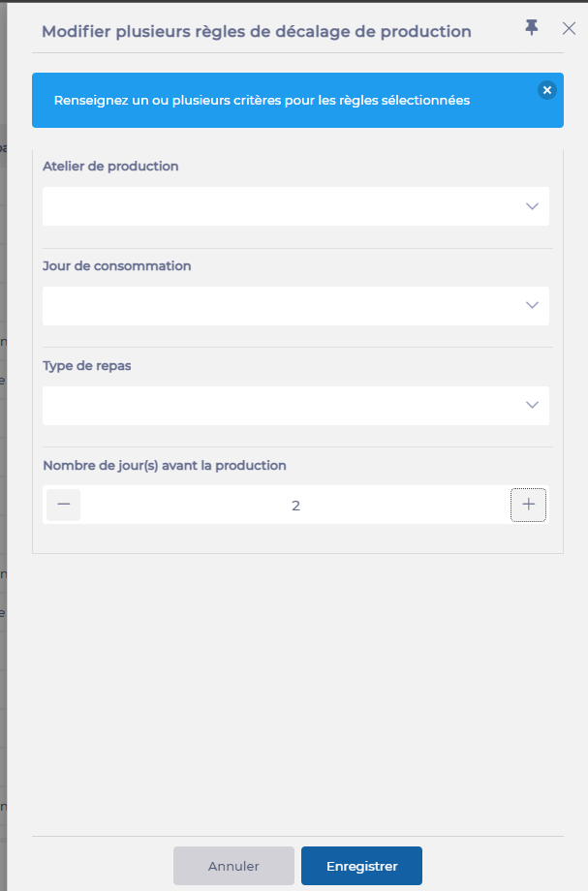Click the "Renseignez un ou plusieurs critères" banner text
The image size is (588, 891).
[262, 100]
